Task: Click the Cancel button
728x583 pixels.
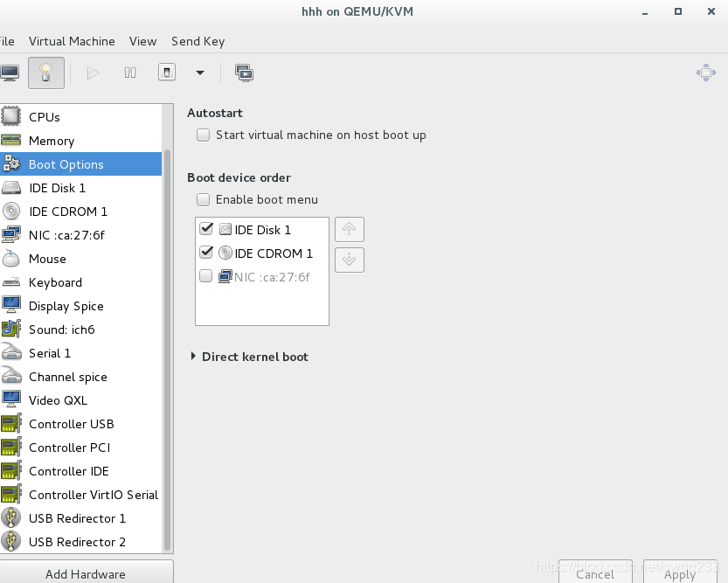Action: (595, 572)
